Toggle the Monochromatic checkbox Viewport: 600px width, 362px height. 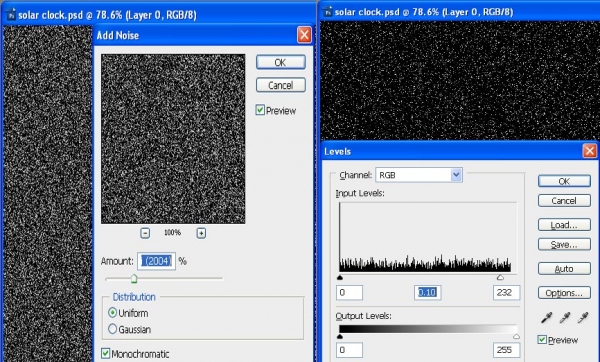106,354
